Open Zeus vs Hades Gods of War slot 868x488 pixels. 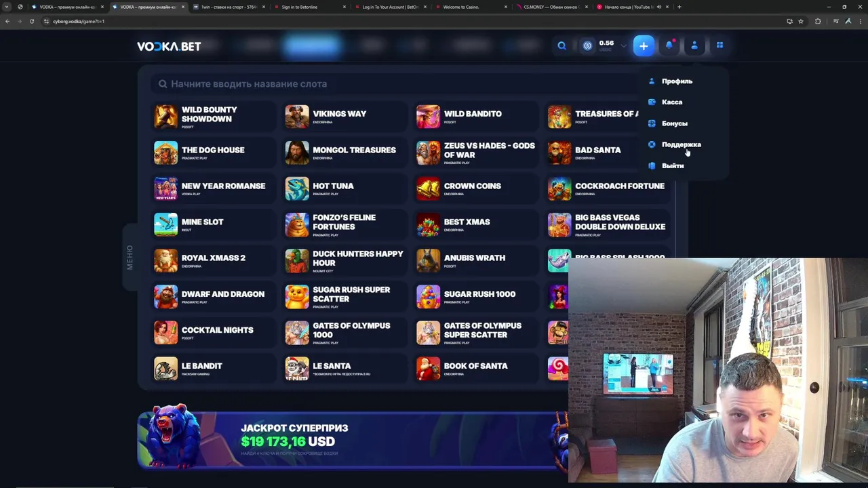click(x=476, y=152)
